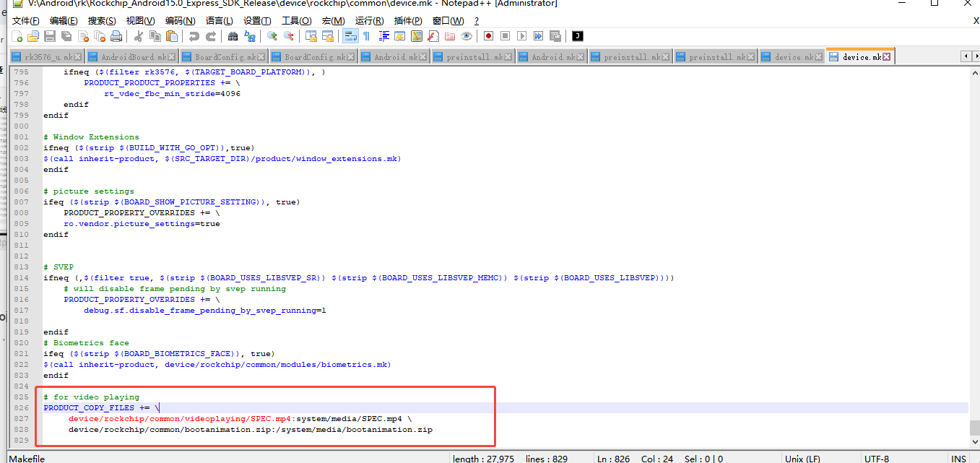Open the ? help menu
Image resolution: width=980 pixels, height=463 pixels.
(477, 21)
